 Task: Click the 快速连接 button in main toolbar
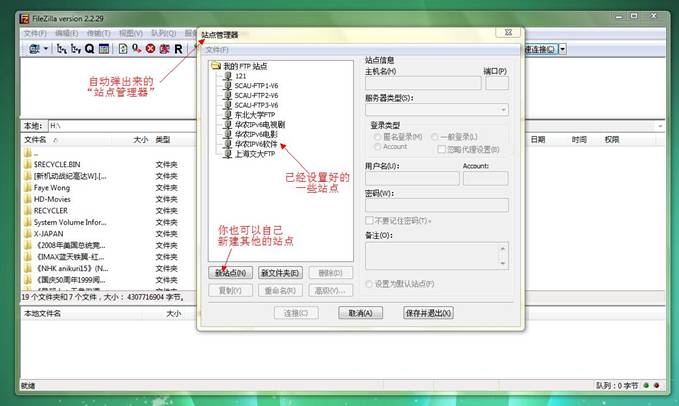point(540,49)
